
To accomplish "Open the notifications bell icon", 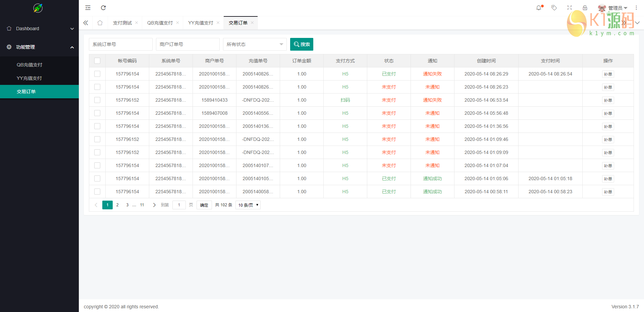I will pyautogui.click(x=539, y=8).
